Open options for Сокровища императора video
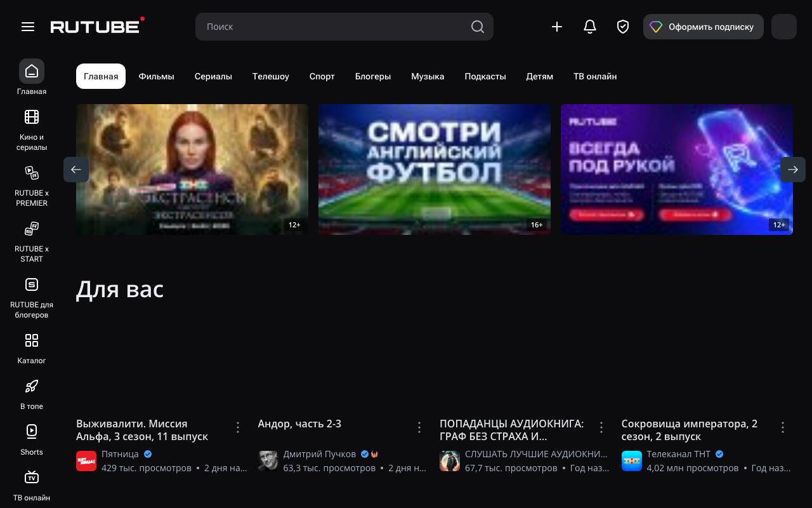 [x=783, y=427]
